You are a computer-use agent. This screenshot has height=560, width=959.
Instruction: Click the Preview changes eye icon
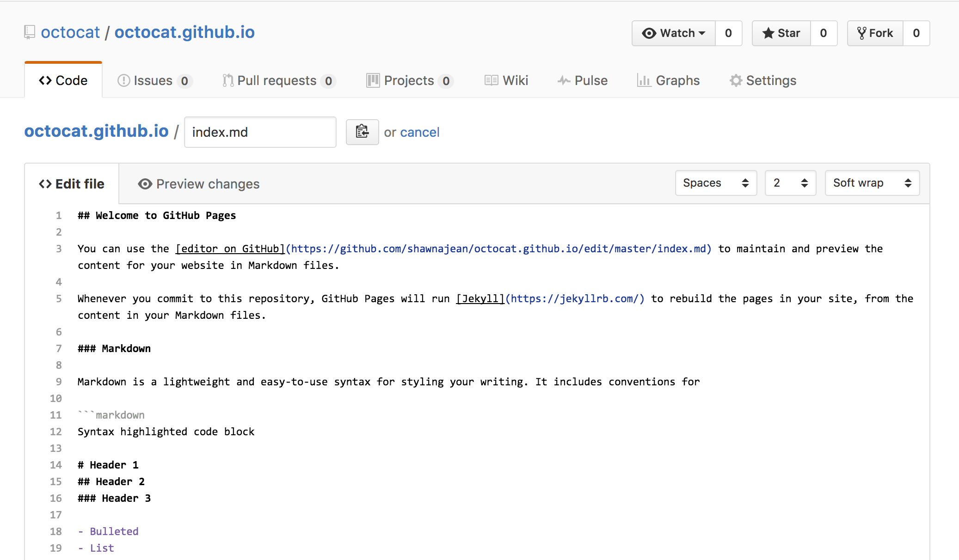(145, 184)
